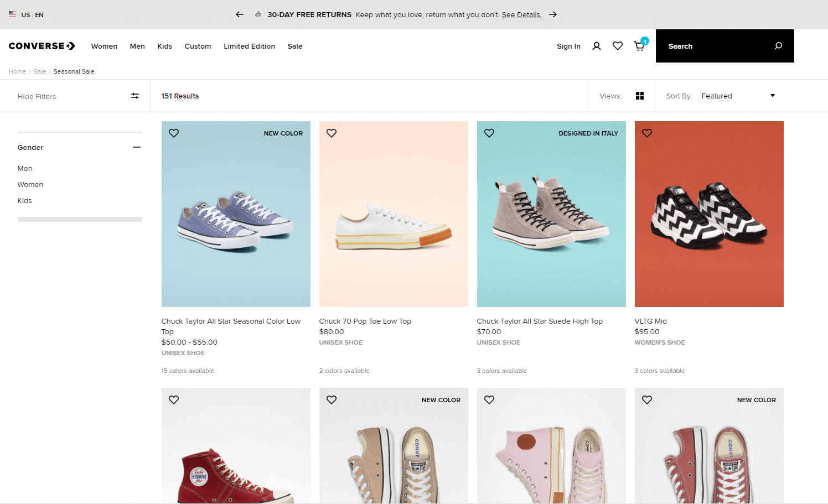Go to previous promo banner message arrow
The width and height of the screenshot is (828, 504).
tap(240, 14)
